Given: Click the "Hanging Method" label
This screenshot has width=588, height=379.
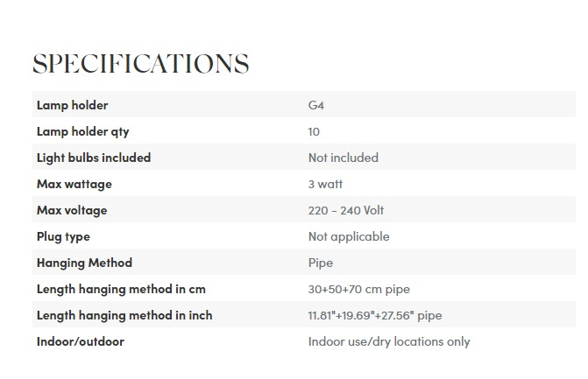Looking at the screenshot, I should (84, 263).
